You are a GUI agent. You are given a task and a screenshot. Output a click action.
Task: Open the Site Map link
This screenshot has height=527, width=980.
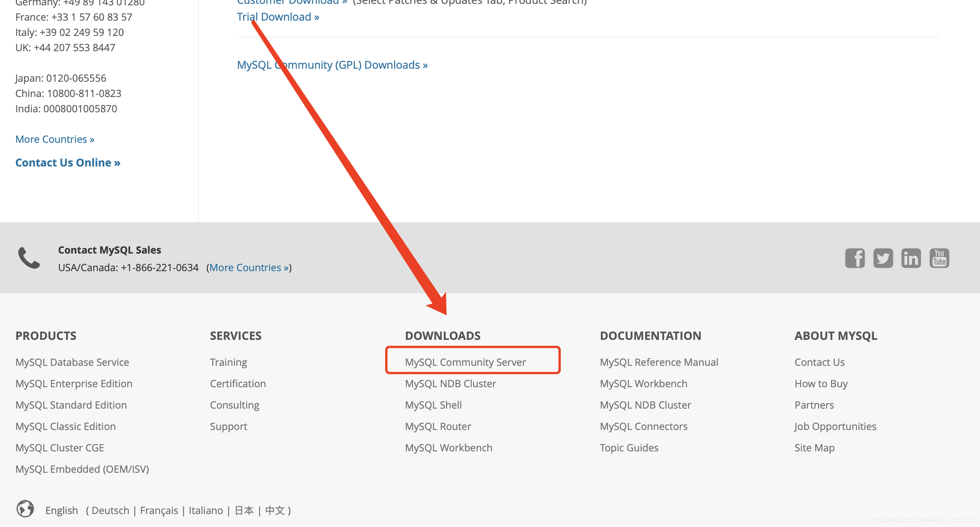pos(815,448)
